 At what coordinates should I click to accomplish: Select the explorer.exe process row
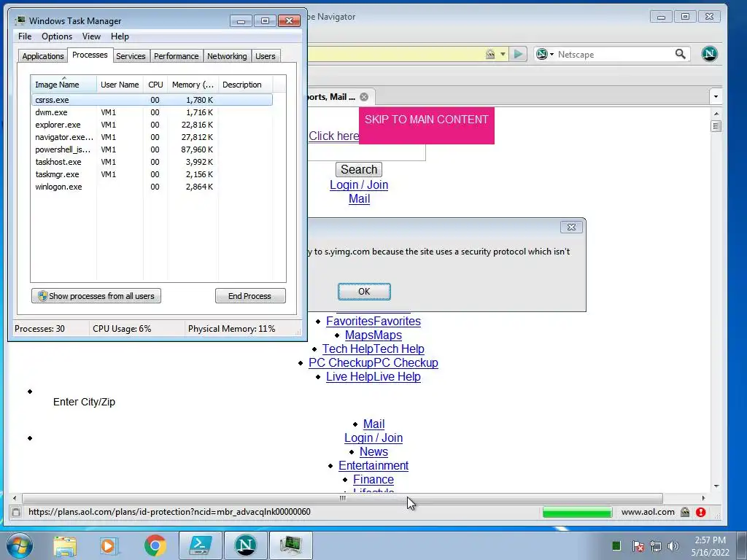point(152,125)
